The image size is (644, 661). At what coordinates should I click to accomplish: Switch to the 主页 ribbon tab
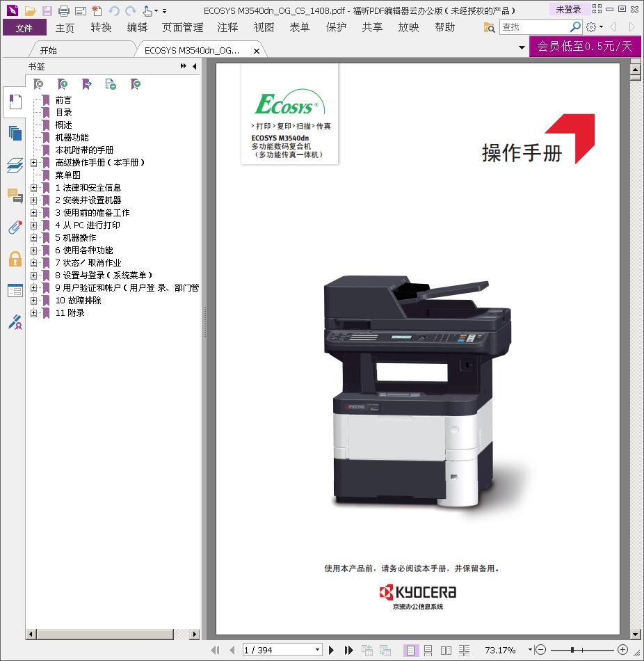[65, 28]
